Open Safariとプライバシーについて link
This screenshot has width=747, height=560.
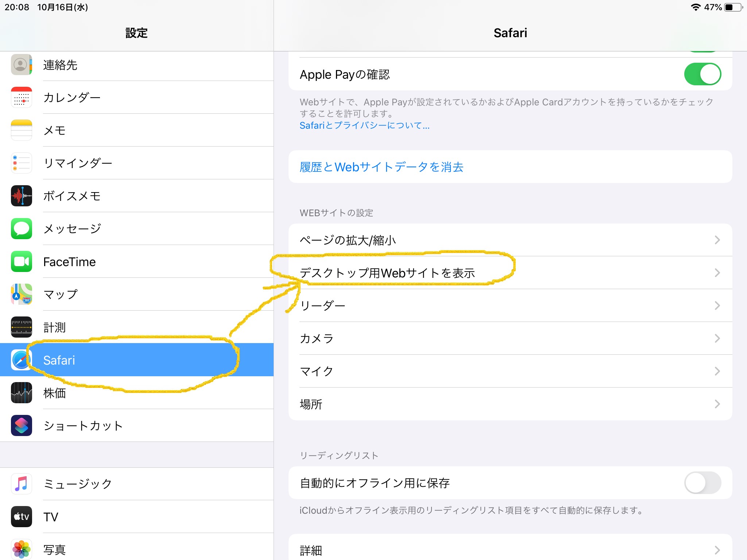click(364, 125)
